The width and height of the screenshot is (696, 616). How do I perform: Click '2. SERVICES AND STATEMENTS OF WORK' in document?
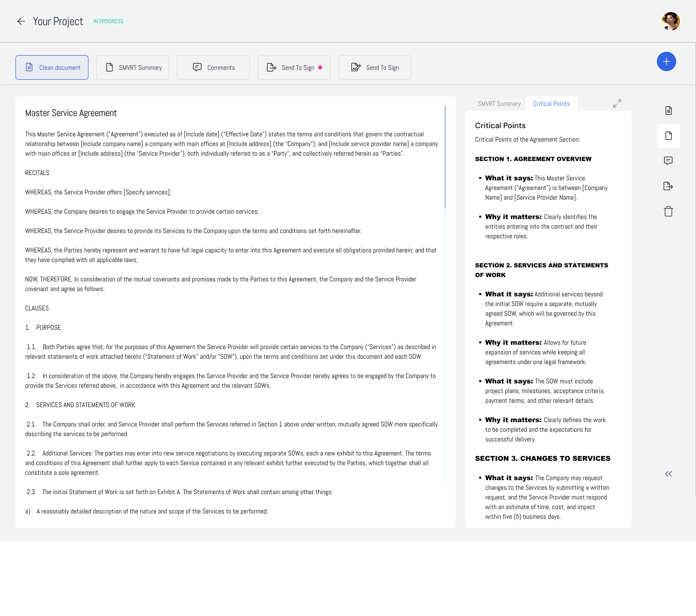[80, 405]
